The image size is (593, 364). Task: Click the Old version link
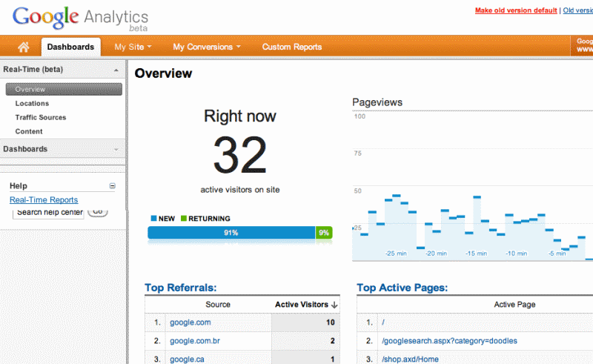coord(578,10)
